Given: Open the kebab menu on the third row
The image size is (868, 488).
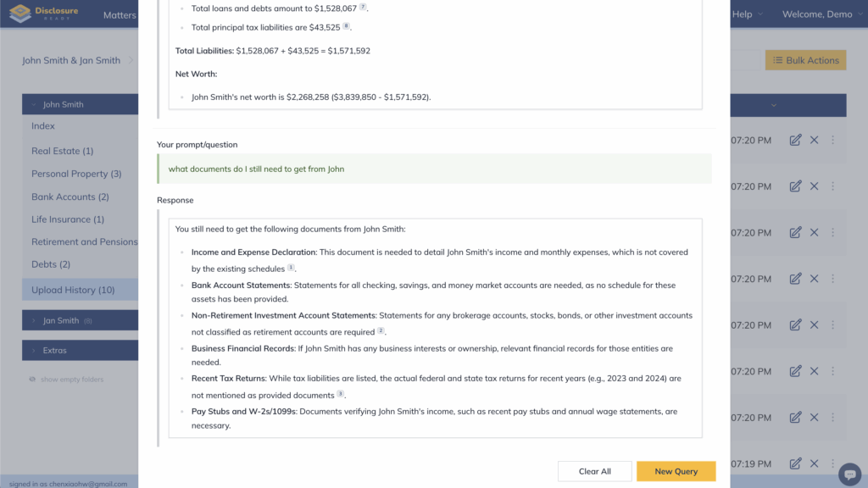Looking at the screenshot, I should pos(832,232).
